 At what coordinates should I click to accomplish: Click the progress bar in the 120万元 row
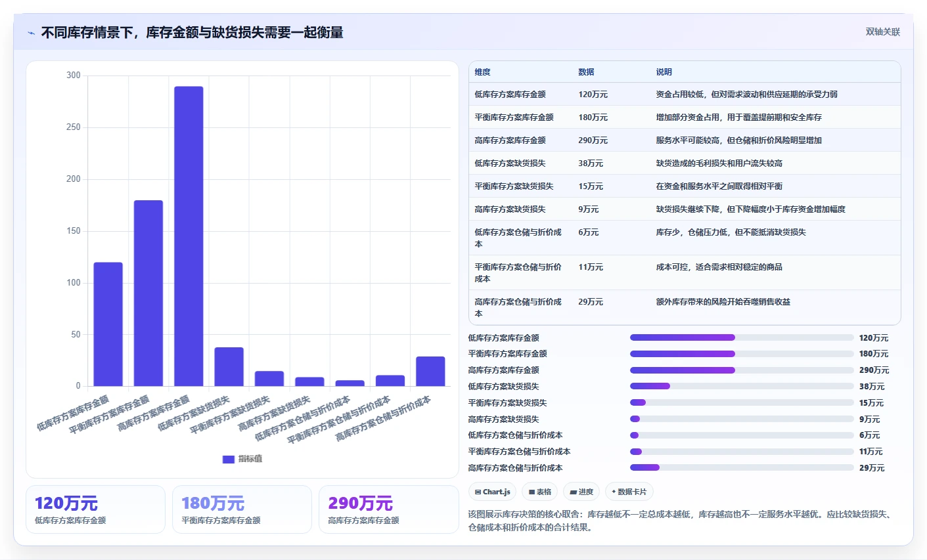(742, 337)
